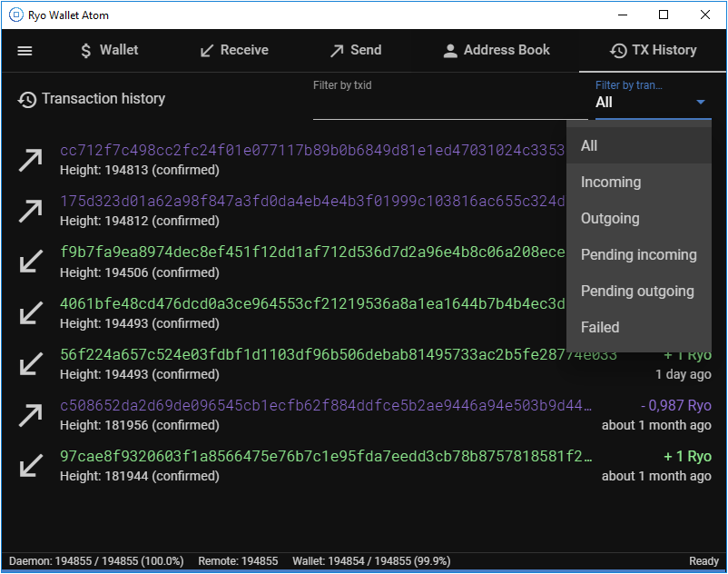Minimize the Ryo Wallet Atom window
Screen dimensions: 728x574
click(x=623, y=15)
